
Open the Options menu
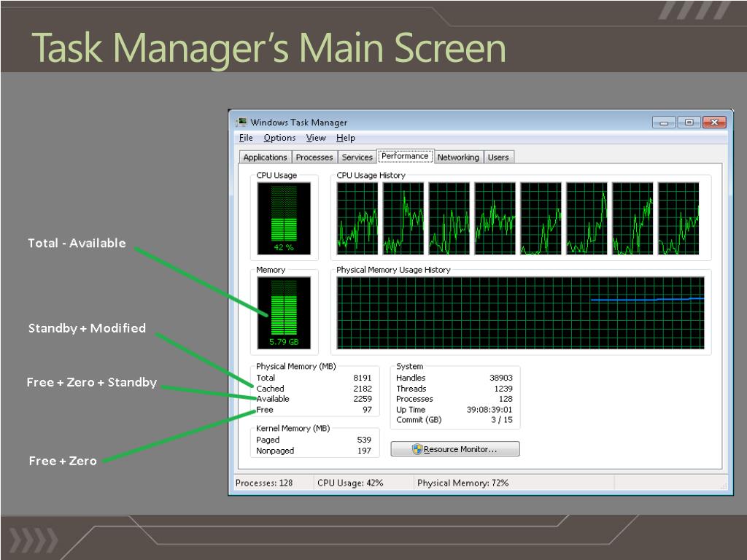point(279,138)
